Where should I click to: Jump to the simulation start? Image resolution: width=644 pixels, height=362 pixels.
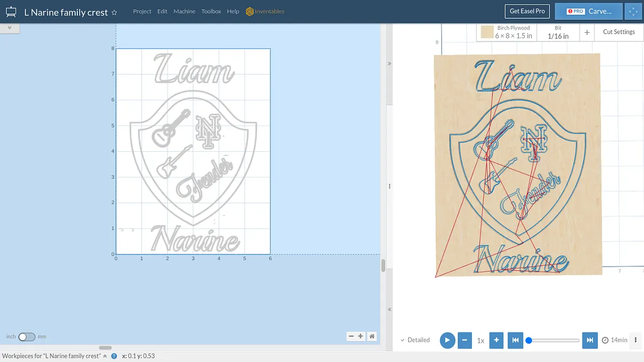(x=515, y=340)
